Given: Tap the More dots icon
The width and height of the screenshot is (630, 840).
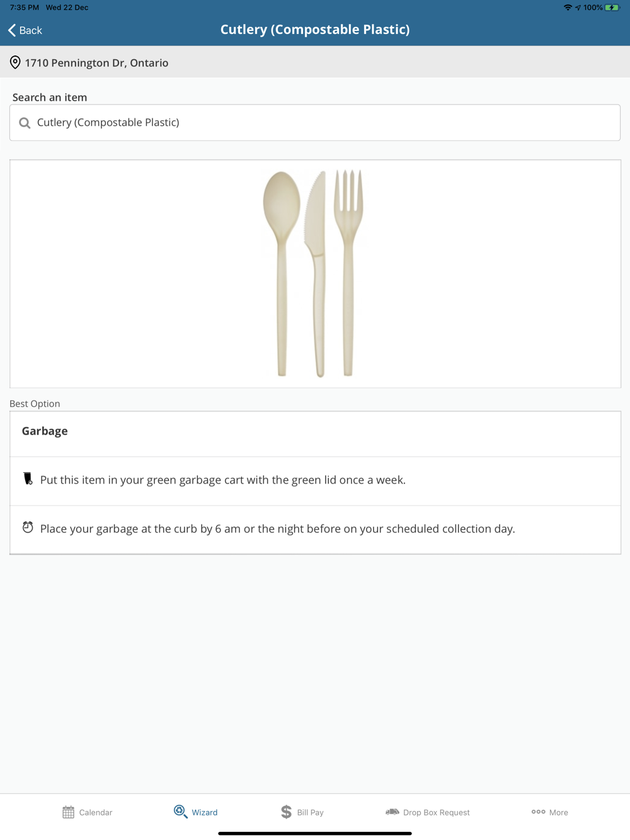Looking at the screenshot, I should (x=538, y=812).
